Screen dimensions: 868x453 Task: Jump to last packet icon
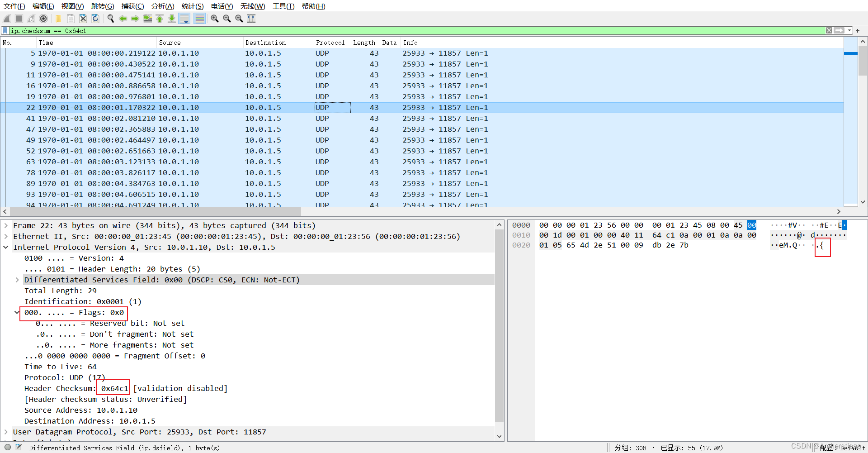pyautogui.click(x=172, y=19)
